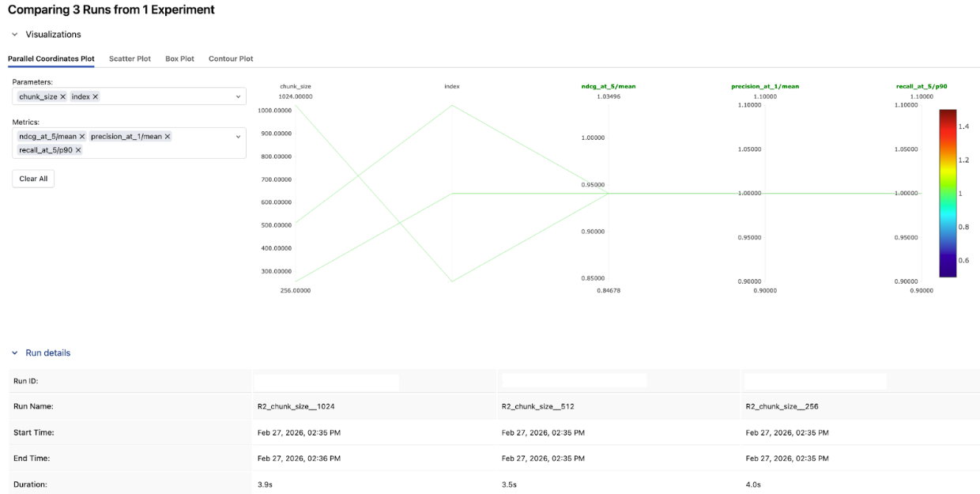The image size is (980, 494).
Task: Click the chunk_size axis label
Action: [x=295, y=86]
